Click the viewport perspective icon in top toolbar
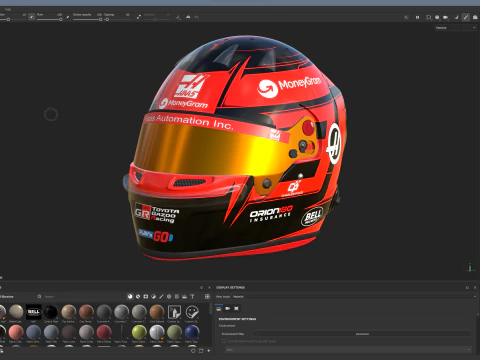Viewport: 480px width, 360px height. click(x=428, y=17)
